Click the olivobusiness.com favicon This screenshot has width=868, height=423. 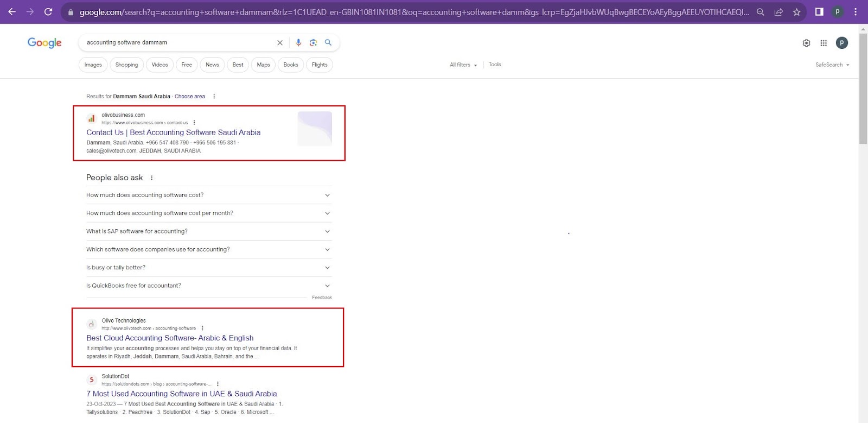tap(92, 118)
